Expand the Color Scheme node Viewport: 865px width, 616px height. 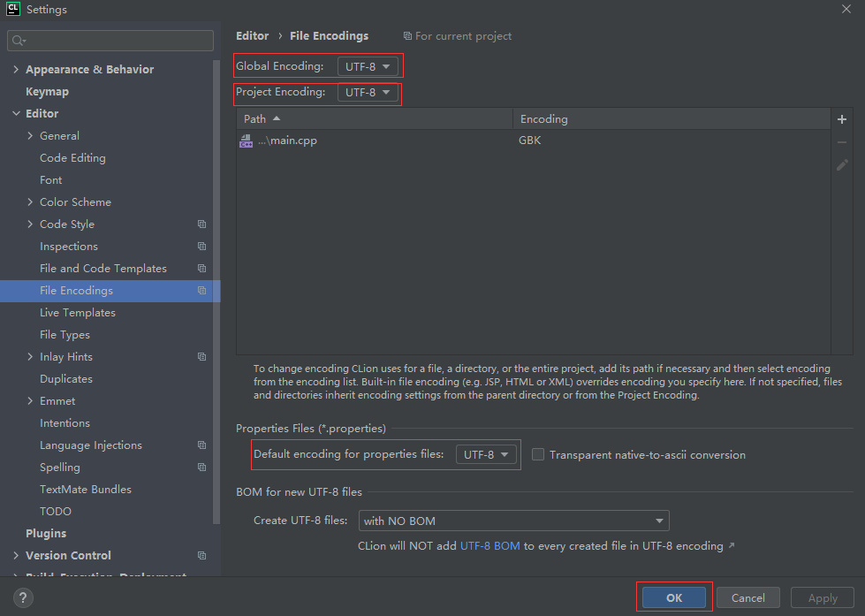click(30, 202)
